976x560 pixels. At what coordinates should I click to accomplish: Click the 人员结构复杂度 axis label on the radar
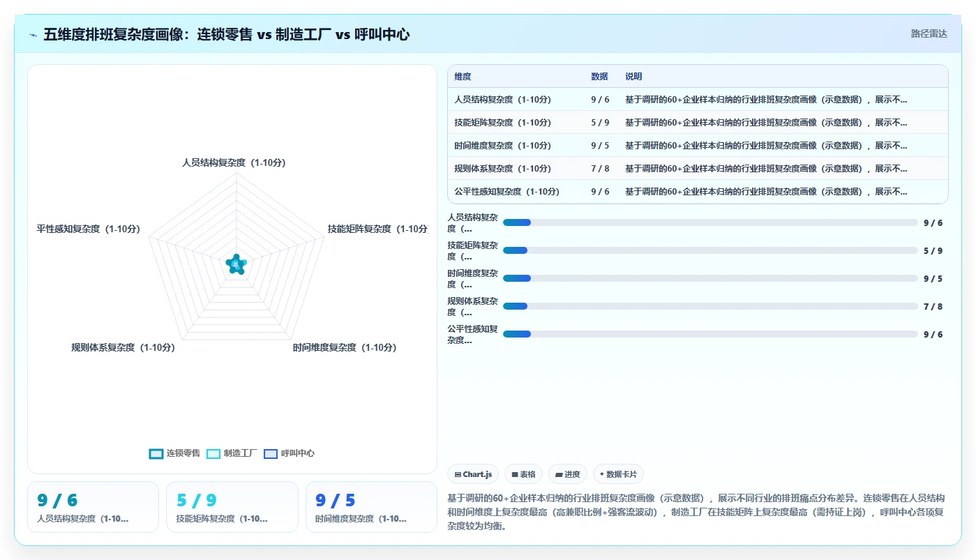click(x=234, y=162)
